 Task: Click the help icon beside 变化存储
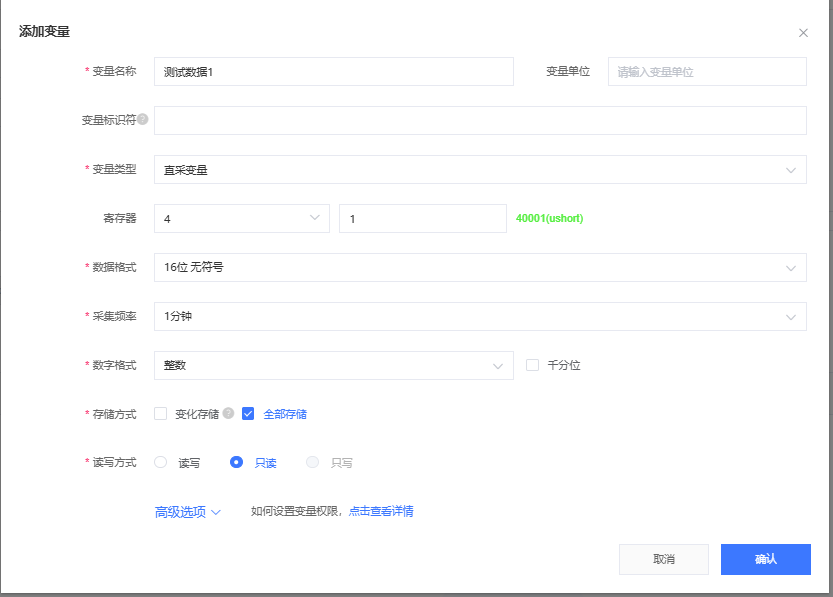(x=228, y=414)
